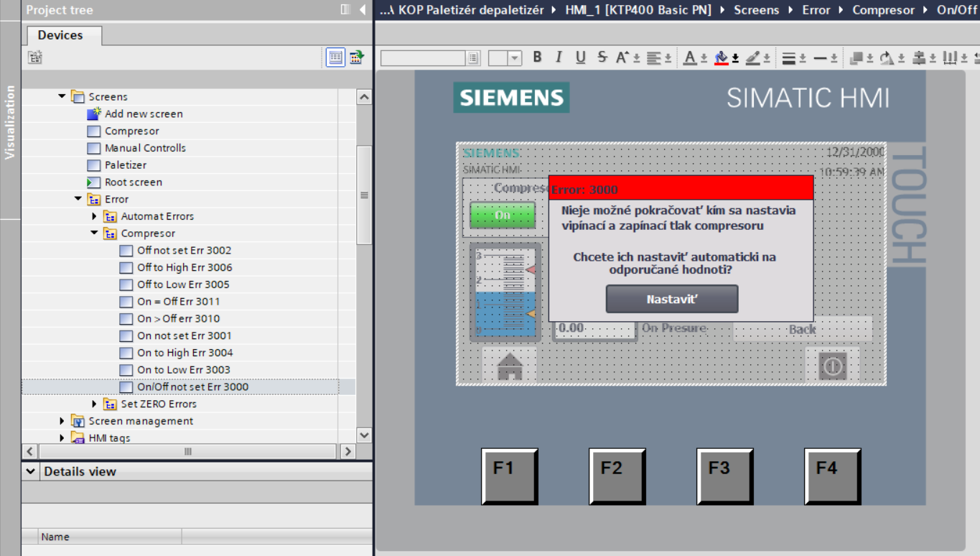Click the font name input box
The image size is (980, 556).
point(424,58)
